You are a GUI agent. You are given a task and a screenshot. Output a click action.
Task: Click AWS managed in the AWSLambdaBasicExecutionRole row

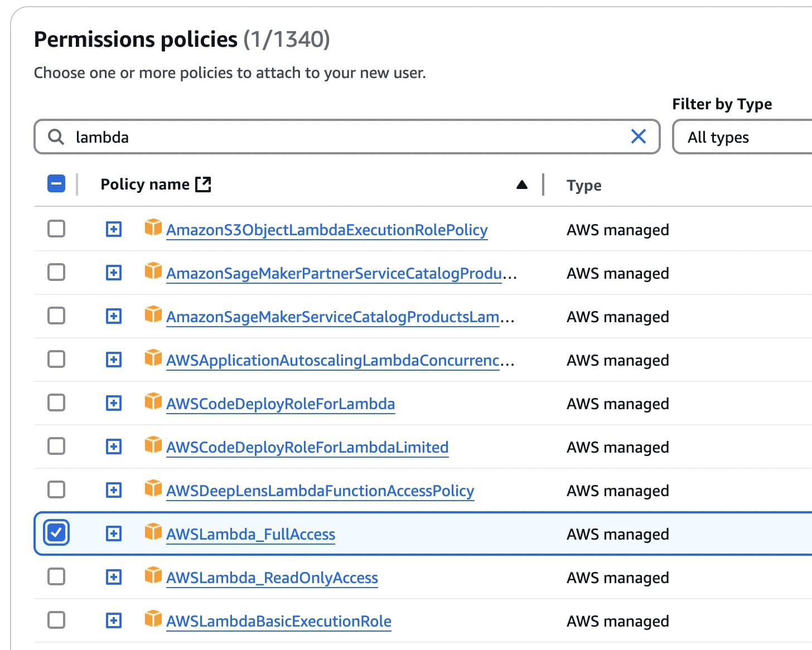tap(617, 621)
